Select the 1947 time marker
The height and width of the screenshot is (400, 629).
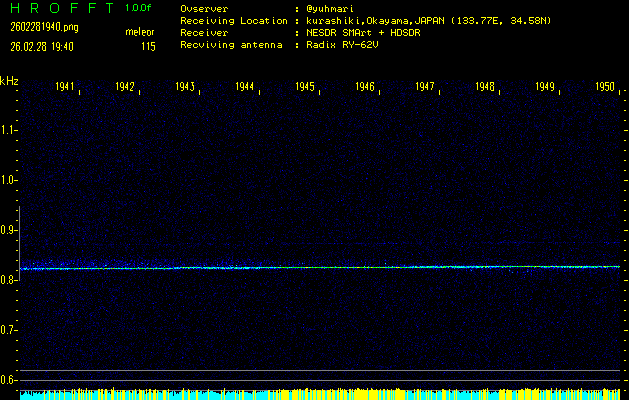[x=425, y=88]
